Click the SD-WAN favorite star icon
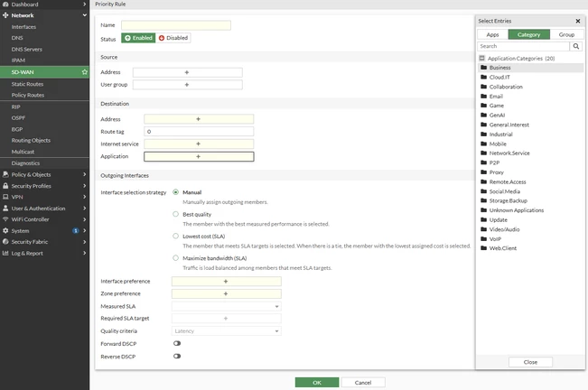Image resolution: width=588 pixels, height=390 pixels. pos(84,72)
